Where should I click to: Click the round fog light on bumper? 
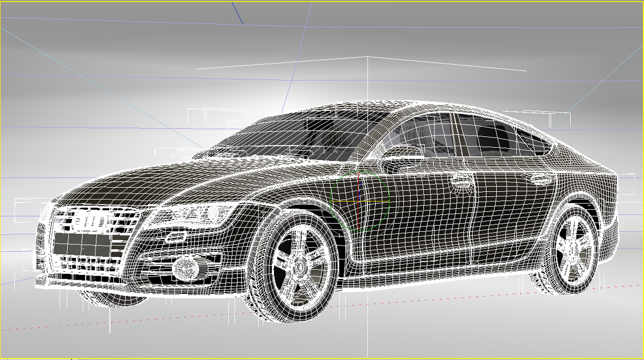[x=186, y=268]
